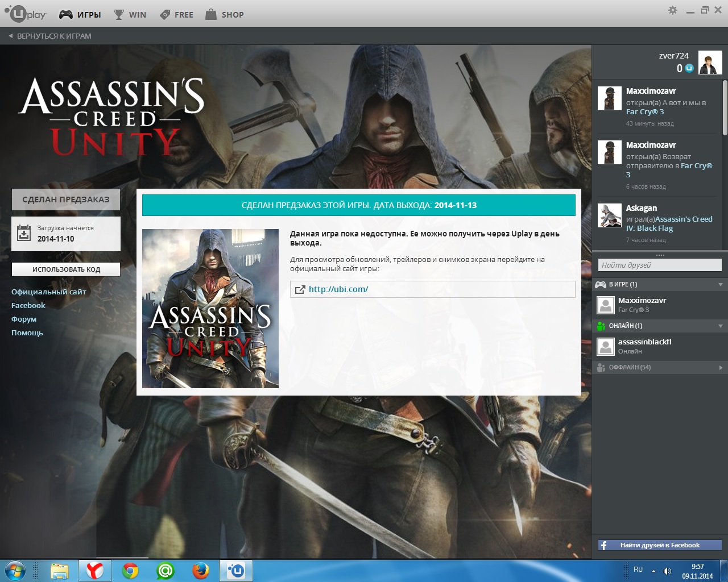Click the external link icon beside ubi.com
The width and height of the screenshot is (728, 582).
pos(300,289)
